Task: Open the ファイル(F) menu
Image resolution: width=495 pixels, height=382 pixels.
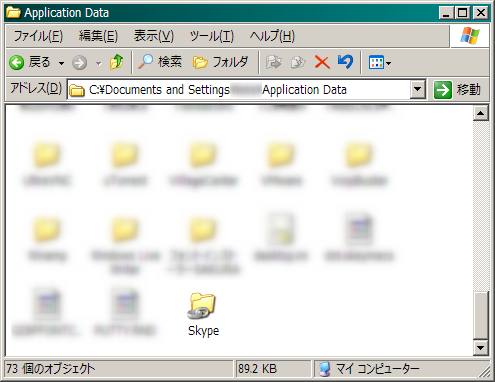Action: point(38,36)
